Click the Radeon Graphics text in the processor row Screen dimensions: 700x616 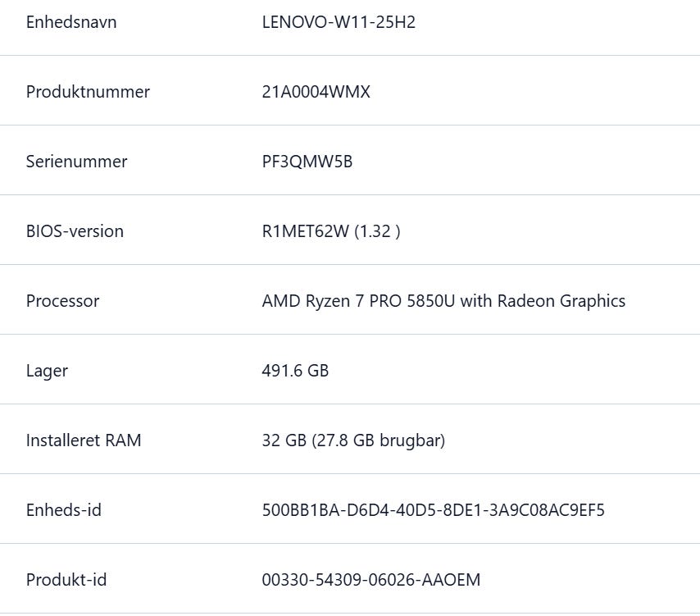tap(561, 302)
